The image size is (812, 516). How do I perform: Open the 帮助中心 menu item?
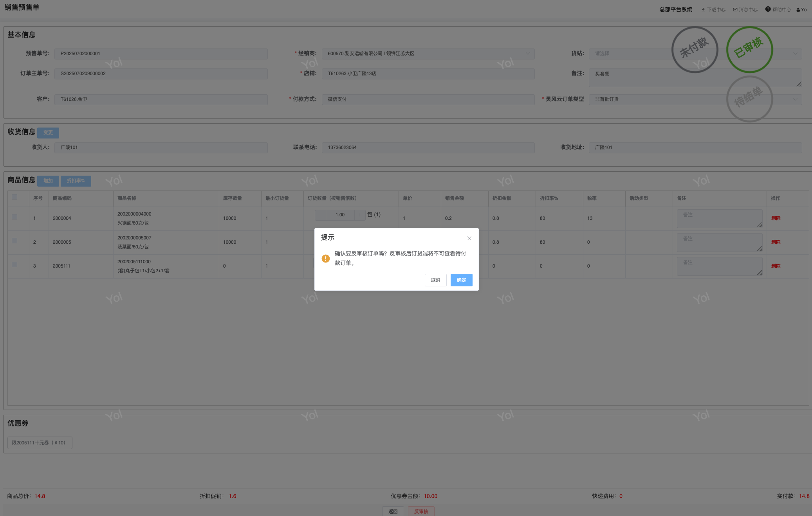click(x=781, y=10)
